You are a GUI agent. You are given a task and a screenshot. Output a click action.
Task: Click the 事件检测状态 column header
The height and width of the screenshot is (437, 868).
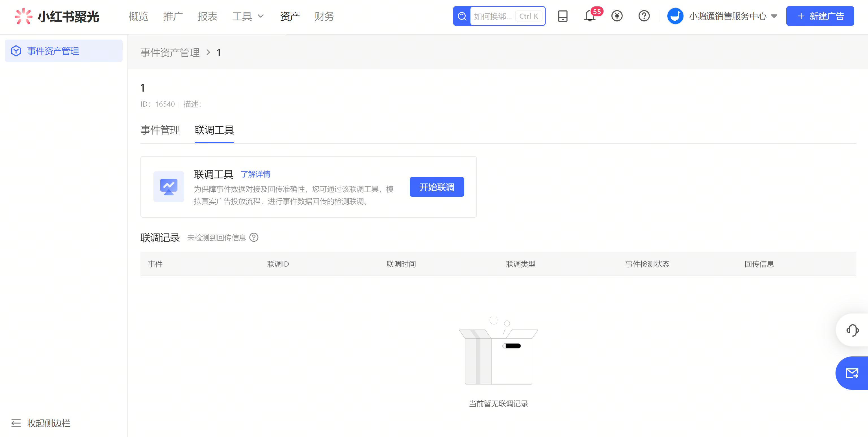click(x=647, y=264)
